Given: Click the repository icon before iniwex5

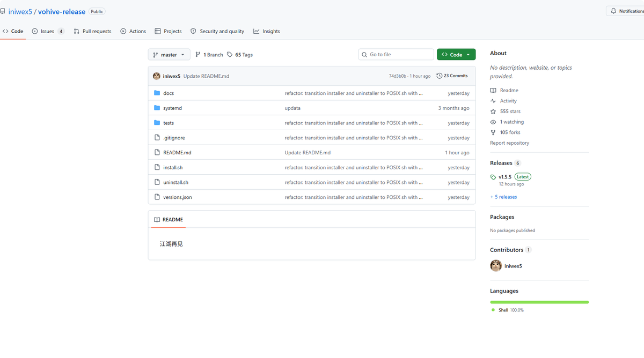Looking at the screenshot, I should (x=3, y=11).
